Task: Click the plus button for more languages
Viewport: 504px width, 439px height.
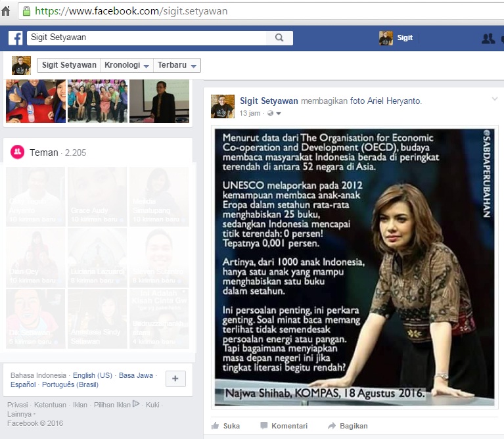Action: (x=175, y=379)
